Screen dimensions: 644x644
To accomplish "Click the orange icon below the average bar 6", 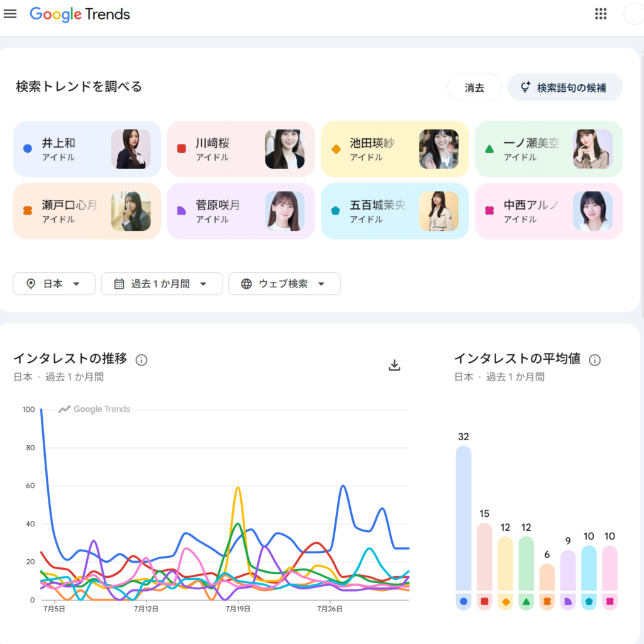I will click(x=547, y=602).
